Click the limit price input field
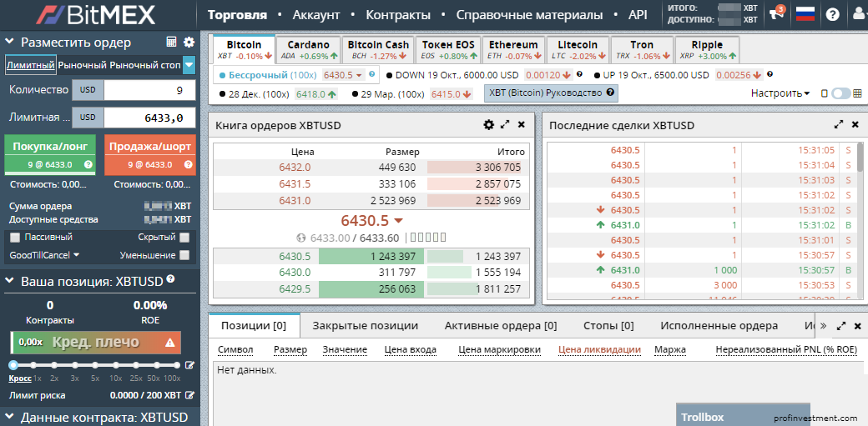The height and width of the screenshot is (426, 868). tap(149, 118)
